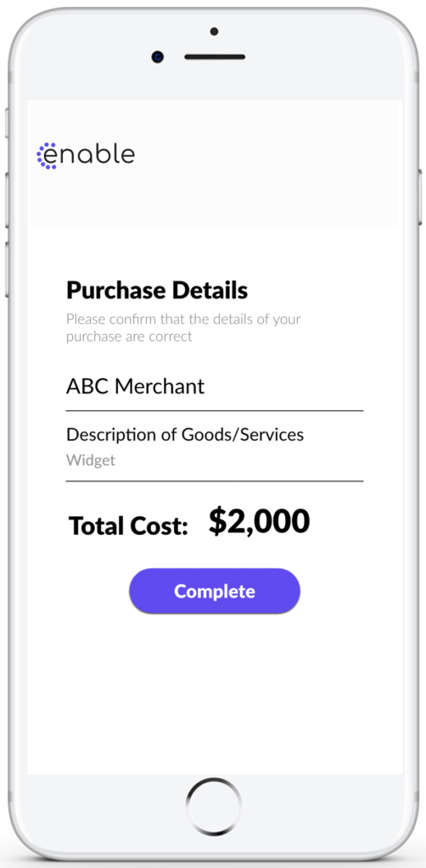Click the enable wordmark text
The image size is (426, 868).
(90, 154)
